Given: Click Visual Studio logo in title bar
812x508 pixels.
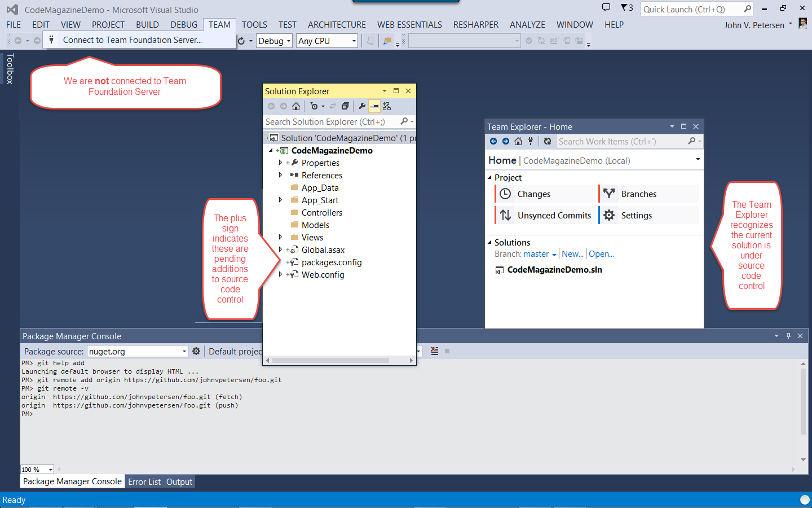Looking at the screenshot, I should 12,10.
